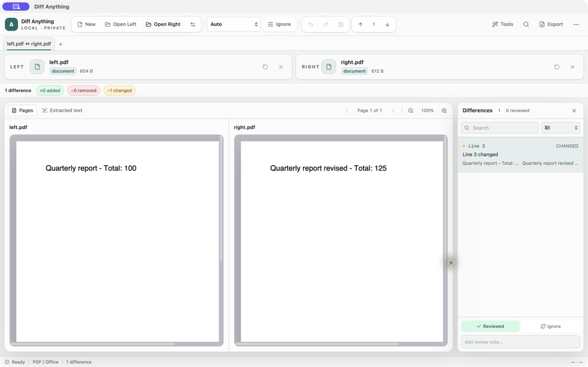Viewport: 588px width, 367px height.
Task: Switch to the Pages view tab
Action: [22, 110]
